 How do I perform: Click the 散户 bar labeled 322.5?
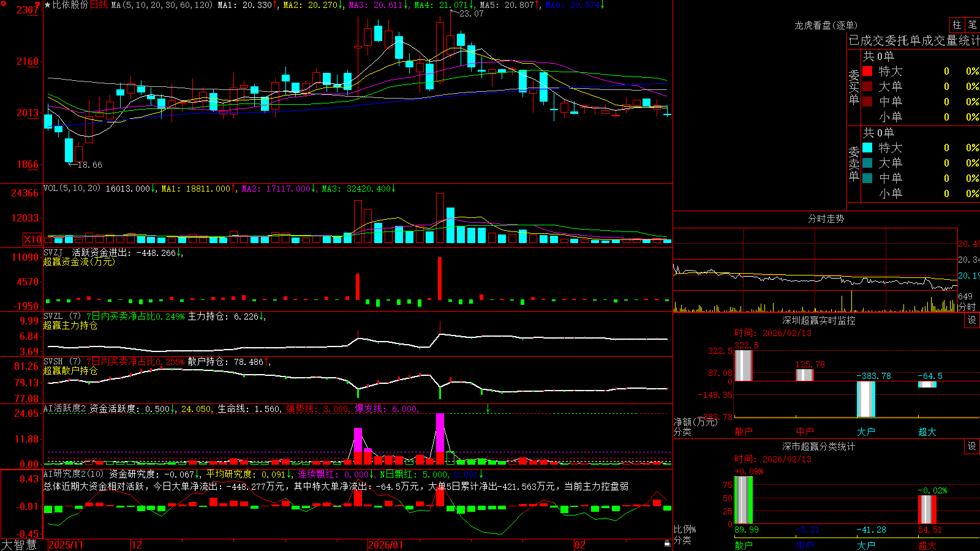(x=743, y=365)
